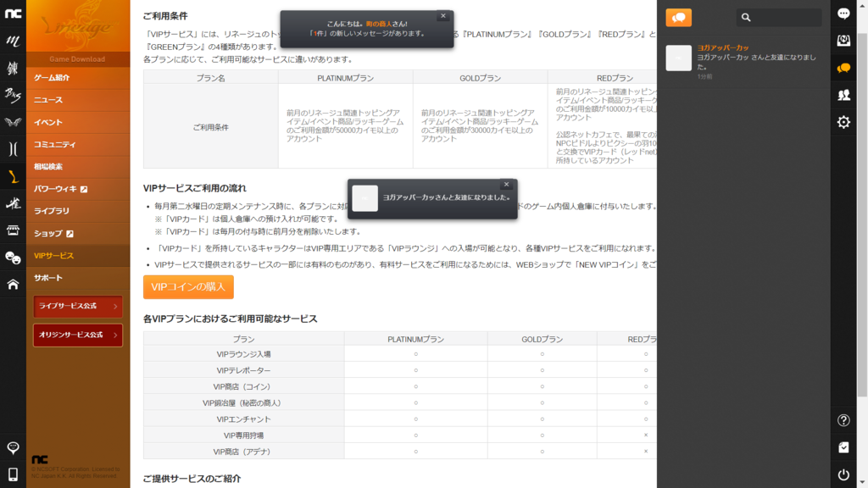Image resolution: width=868 pixels, height=488 pixels.
Task: Open the winged emblem game icon
Action: click(x=13, y=122)
